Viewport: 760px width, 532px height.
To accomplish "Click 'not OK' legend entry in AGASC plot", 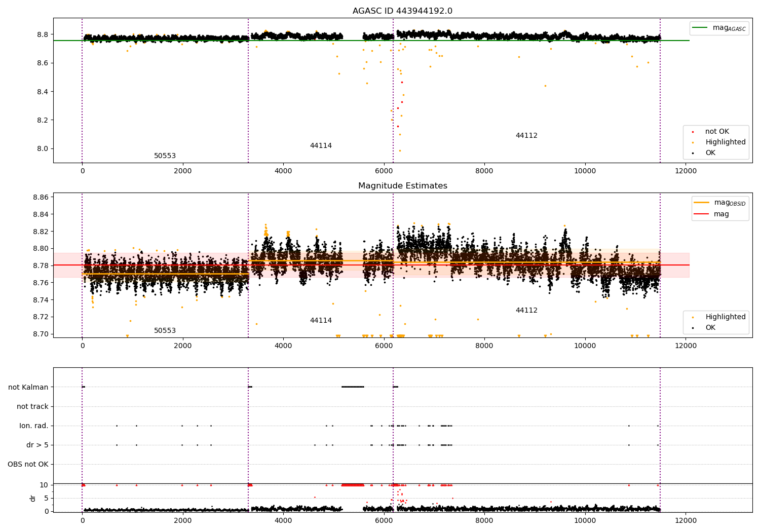I will 717,132.
